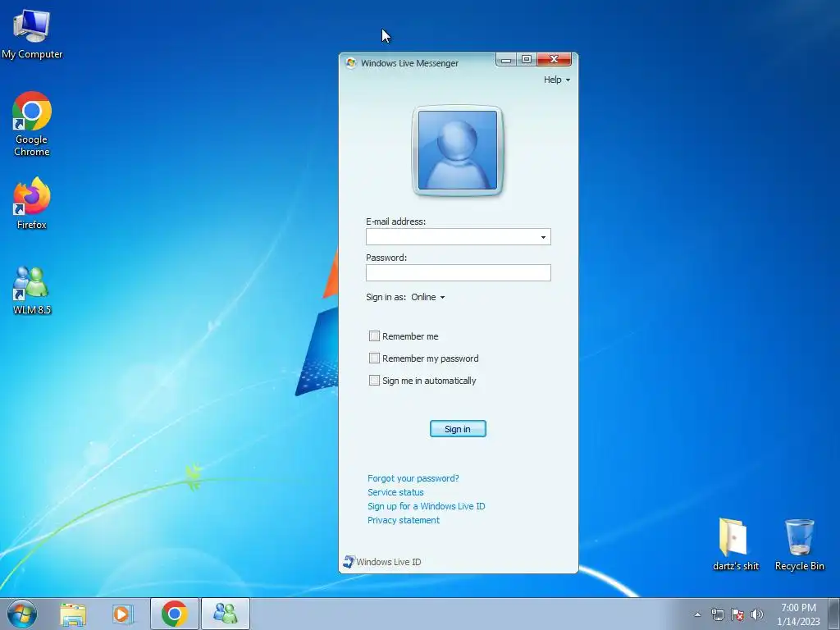840x630 pixels.
Task: Open the Help menu in Messenger
Action: 557,80
